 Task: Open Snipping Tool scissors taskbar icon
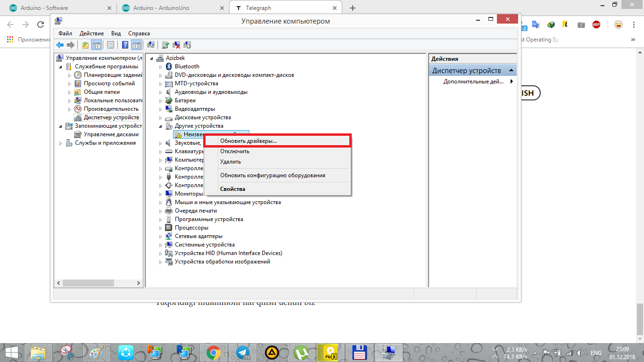pos(68,352)
